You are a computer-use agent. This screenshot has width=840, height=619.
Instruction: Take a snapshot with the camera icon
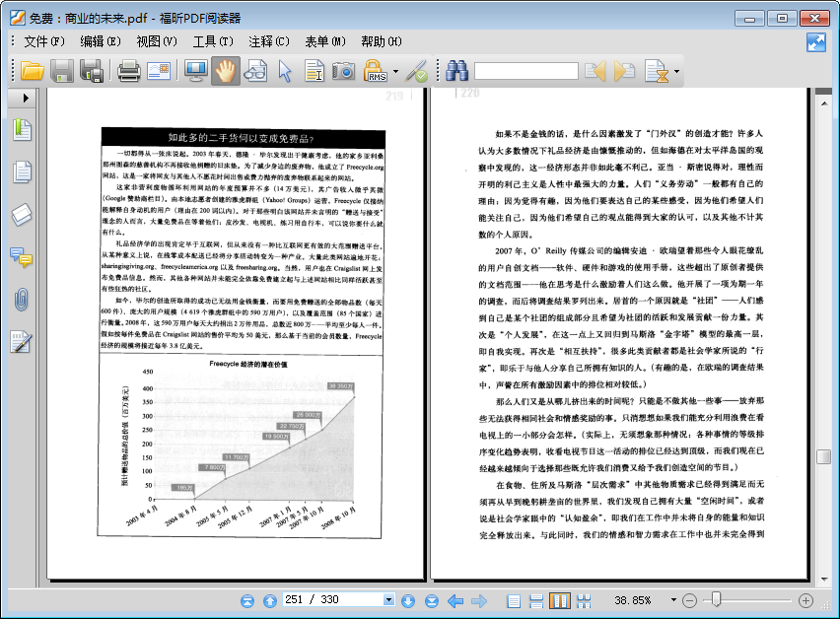[x=343, y=70]
